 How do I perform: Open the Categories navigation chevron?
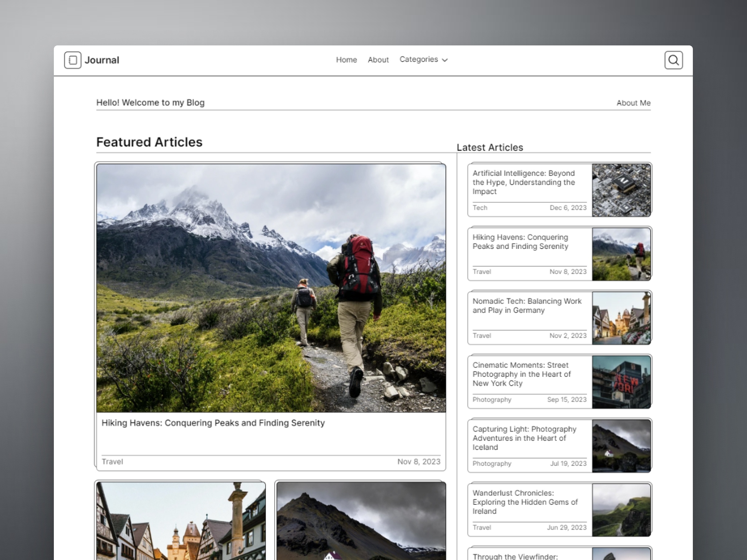point(445,59)
